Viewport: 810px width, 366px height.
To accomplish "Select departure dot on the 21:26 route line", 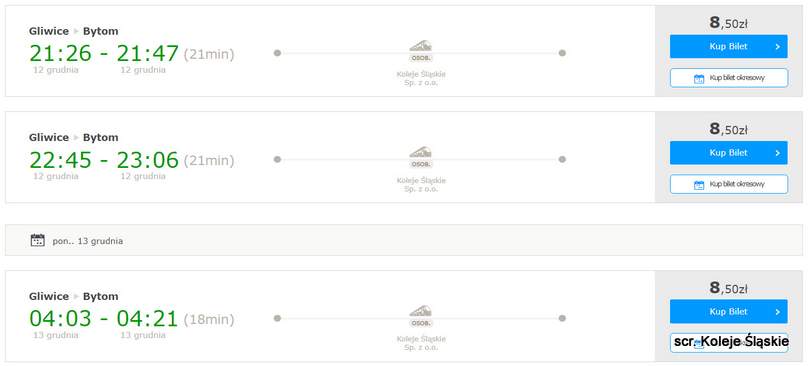I will (277, 53).
